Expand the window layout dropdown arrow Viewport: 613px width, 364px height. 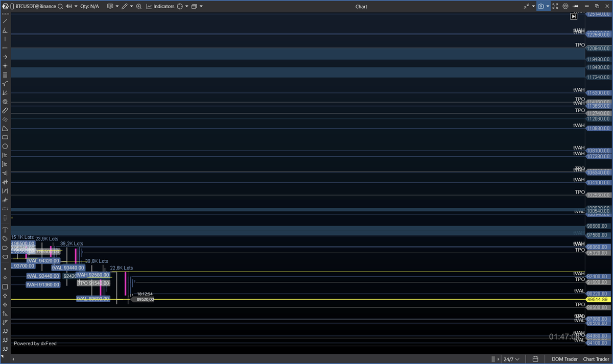[x=201, y=7]
